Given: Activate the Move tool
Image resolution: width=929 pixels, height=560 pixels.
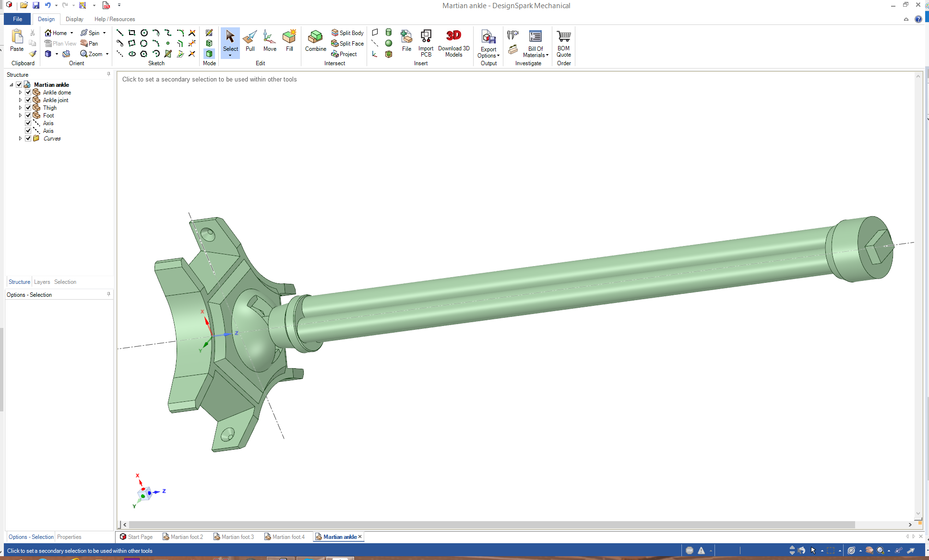Looking at the screenshot, I should [x=270, y=40].
